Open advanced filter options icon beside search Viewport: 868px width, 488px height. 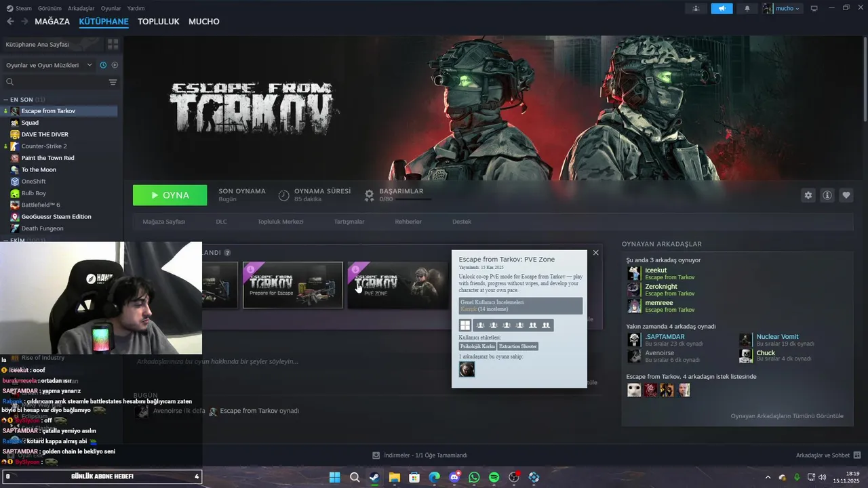click(113, 82)
